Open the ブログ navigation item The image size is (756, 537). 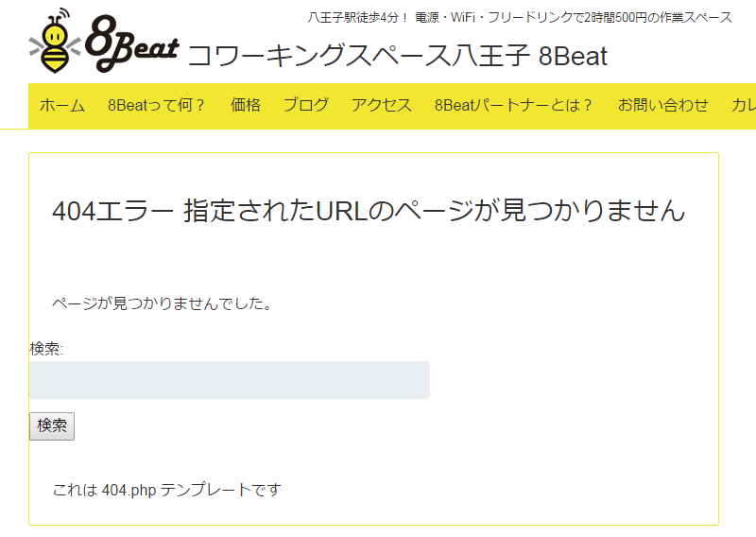[x=305, y=105]
